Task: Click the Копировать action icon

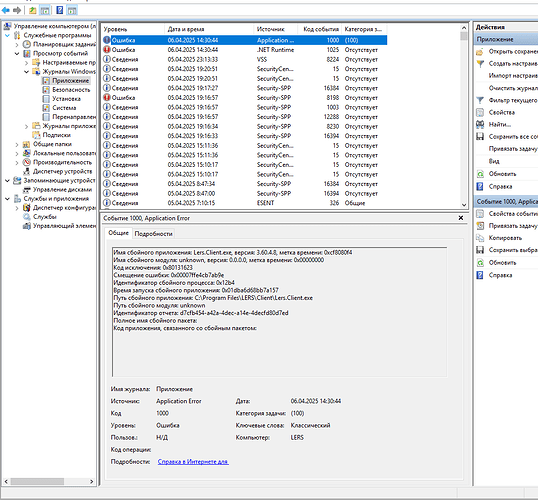Action: point(480,238)
